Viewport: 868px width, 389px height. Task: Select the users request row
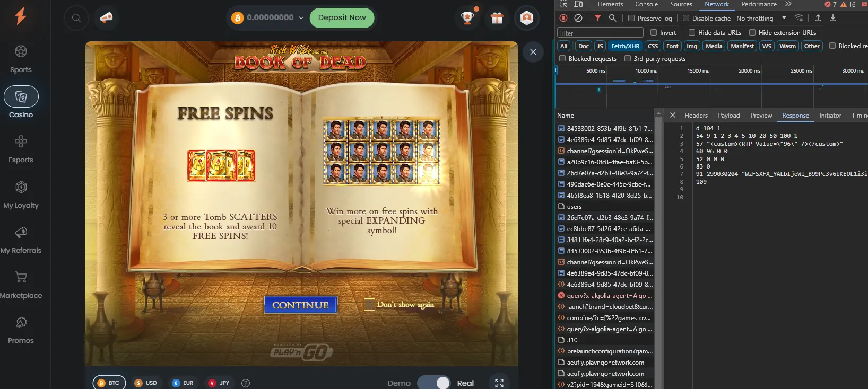pos(605,206)
